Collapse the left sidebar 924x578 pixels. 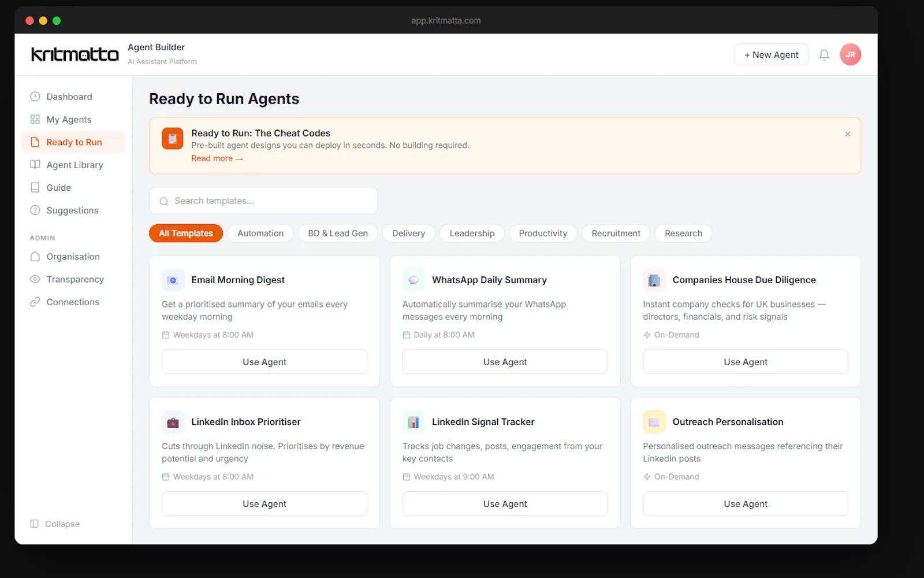pyautogui.click(x=55, y=524)
